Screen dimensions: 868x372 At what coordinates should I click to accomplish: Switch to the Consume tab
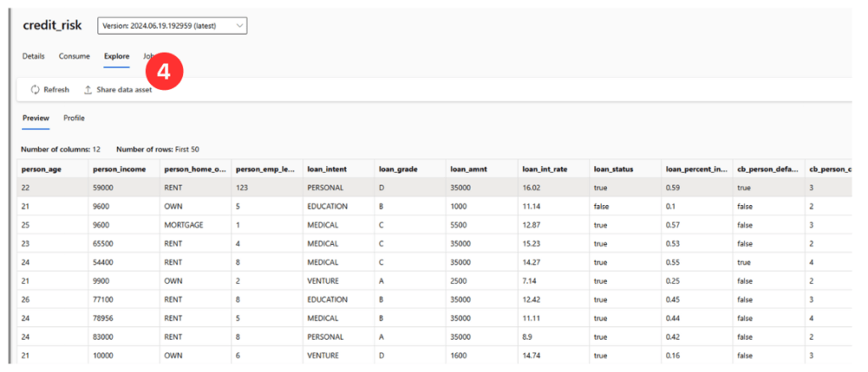[x=74, y=57]
